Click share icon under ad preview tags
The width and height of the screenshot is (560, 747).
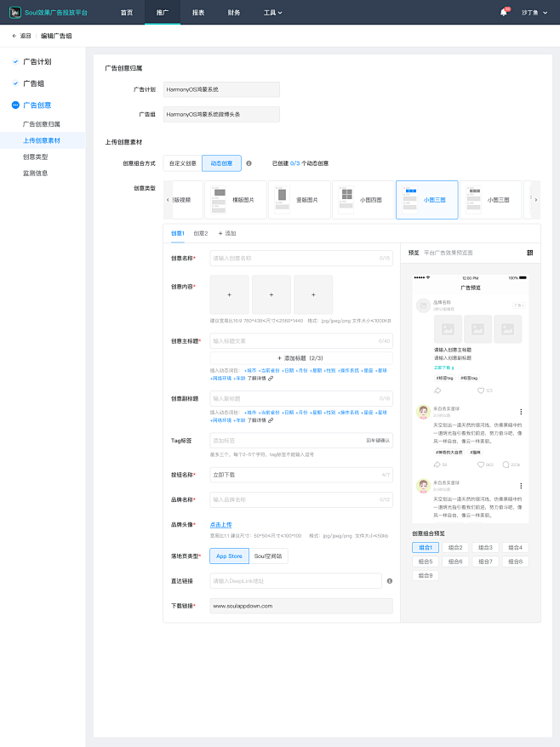point(437,391)
